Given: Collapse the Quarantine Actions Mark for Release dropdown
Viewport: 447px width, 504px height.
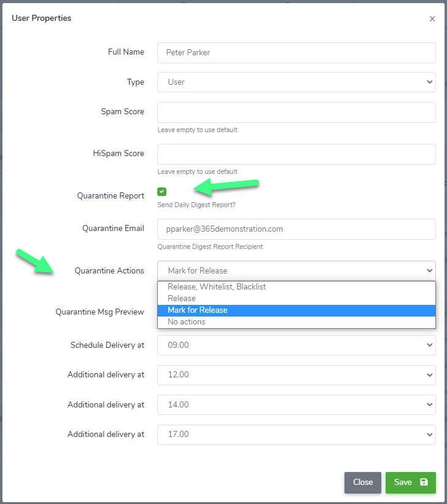Looking at the screenshot, I should (x=297, y=270).
